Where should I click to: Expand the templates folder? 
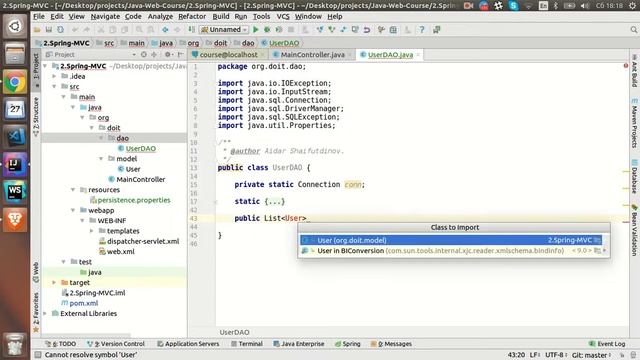(x=92, y=231)
